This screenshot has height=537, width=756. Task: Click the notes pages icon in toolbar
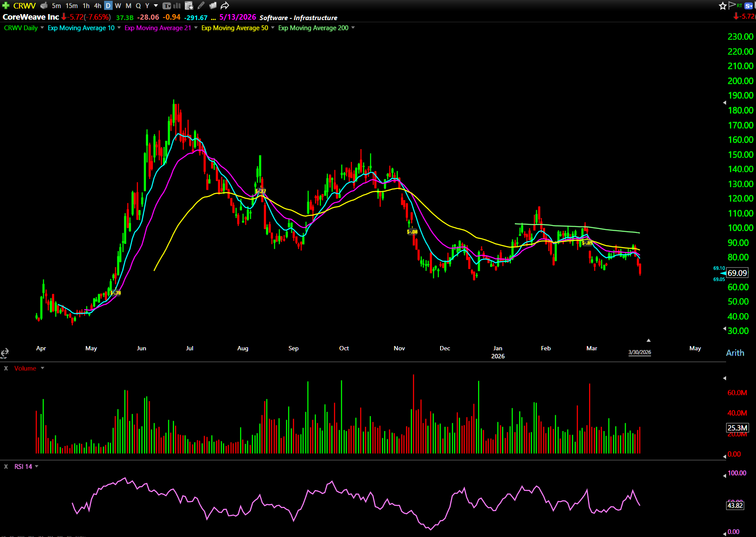point(213,6)
